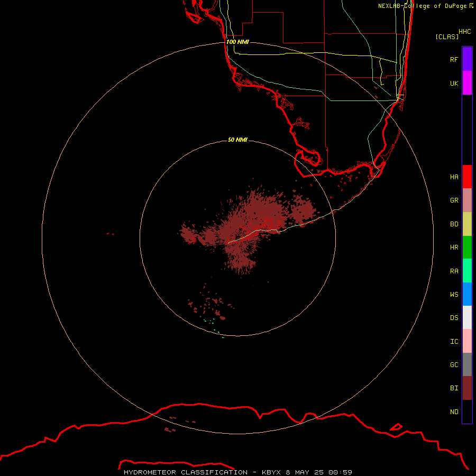476x476 pixels.
Task: Click the [CLAS] legend heading
Action: (447, 36)
